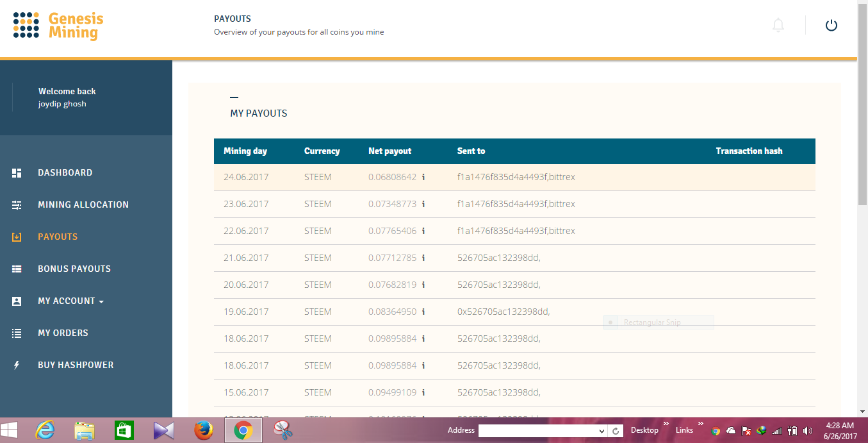The image size is (868, 443).
Task: Click the Transaction hash column header
Action: coord(749,151)
